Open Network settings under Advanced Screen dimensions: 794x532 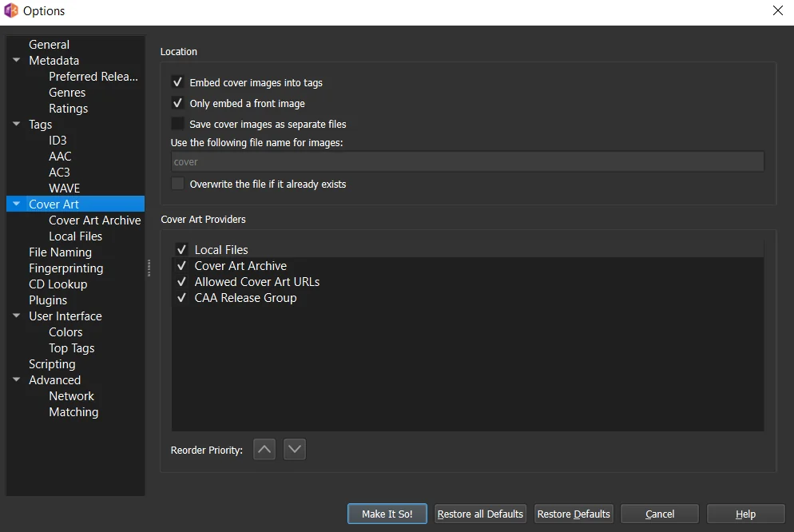click(71, 395)
